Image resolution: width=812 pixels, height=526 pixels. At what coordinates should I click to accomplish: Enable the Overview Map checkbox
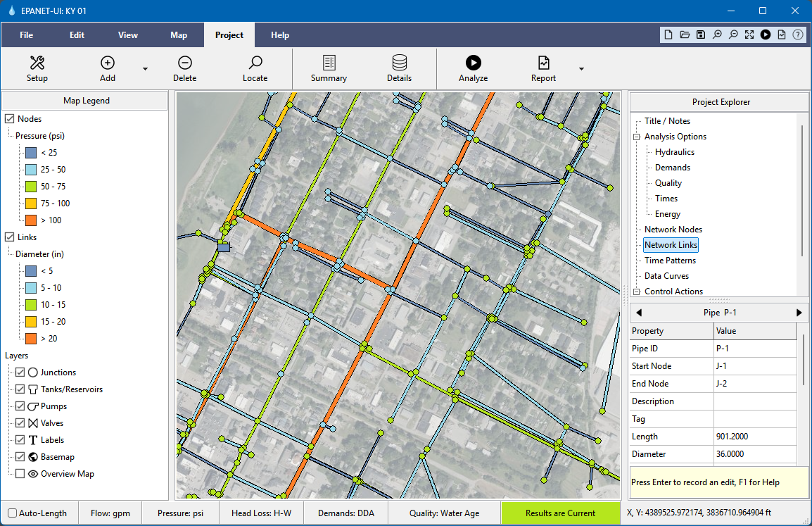point(20,474)
